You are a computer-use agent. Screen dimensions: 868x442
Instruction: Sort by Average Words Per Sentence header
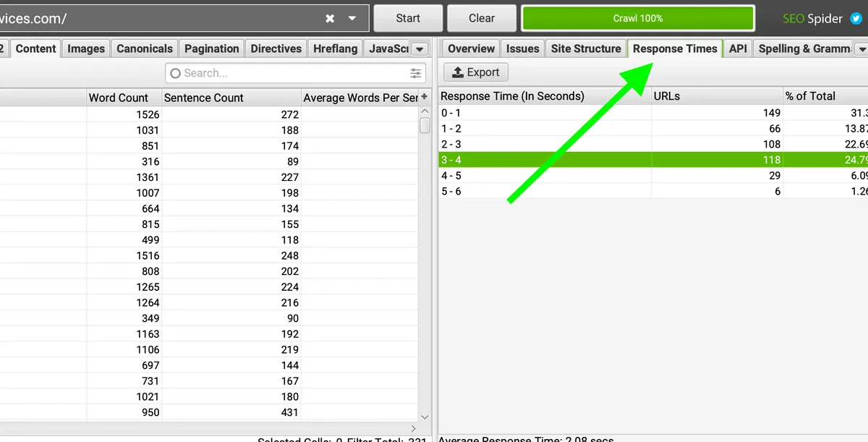(360, 98)
